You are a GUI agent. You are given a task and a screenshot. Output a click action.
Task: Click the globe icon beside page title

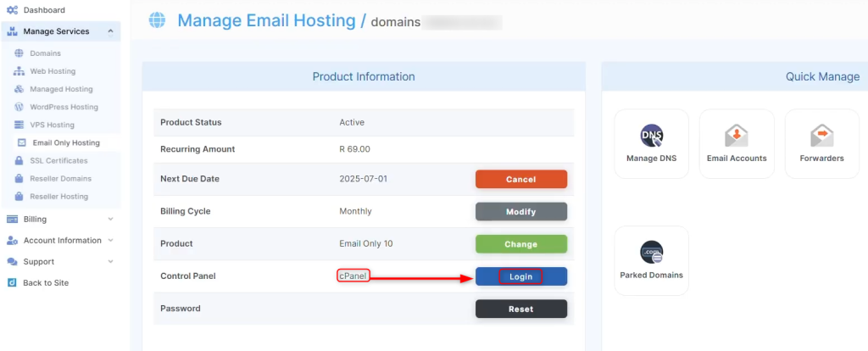(x=157, y=20)
